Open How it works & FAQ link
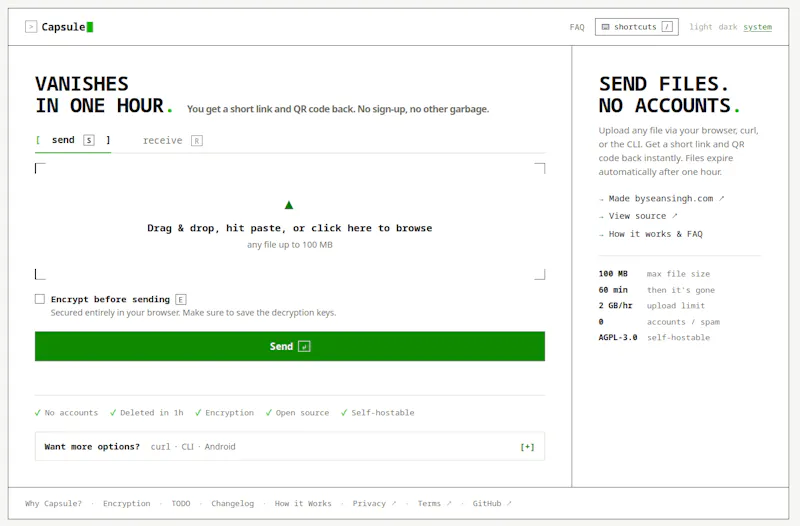 point(651,234)
